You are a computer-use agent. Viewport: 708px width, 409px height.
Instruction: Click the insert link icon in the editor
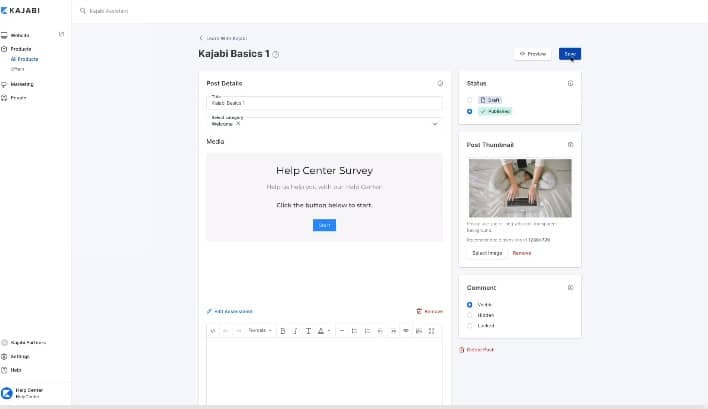coord(406,331)
